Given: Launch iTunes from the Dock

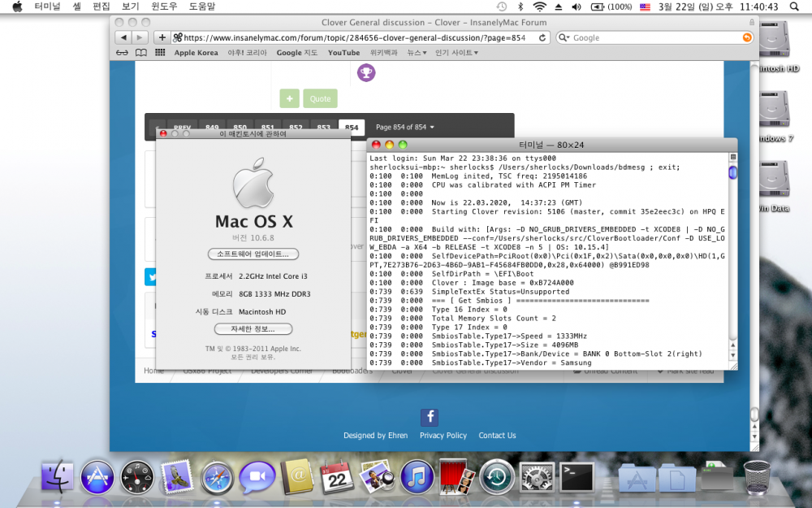Looking at the screenshot, I should pyautogui.click(x=417, y=477).
